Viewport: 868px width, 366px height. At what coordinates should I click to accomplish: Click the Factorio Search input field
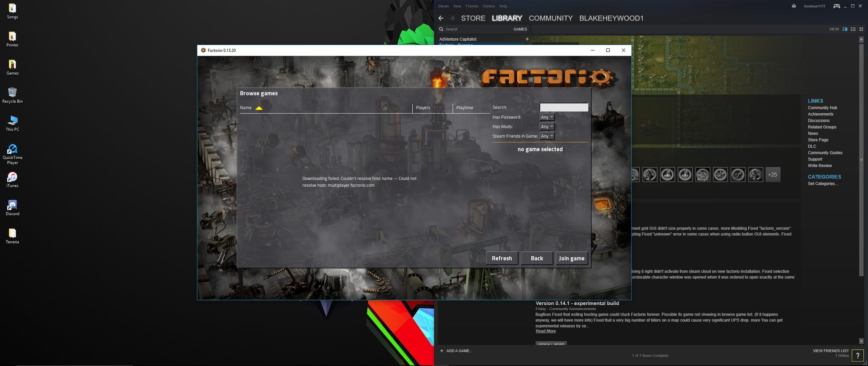[x=564, y=107]
